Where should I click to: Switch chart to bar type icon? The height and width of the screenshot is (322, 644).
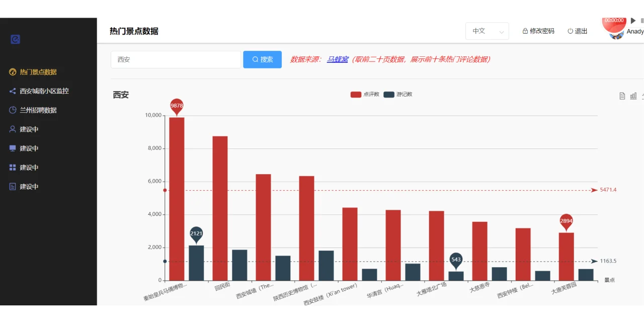point(633,96)
